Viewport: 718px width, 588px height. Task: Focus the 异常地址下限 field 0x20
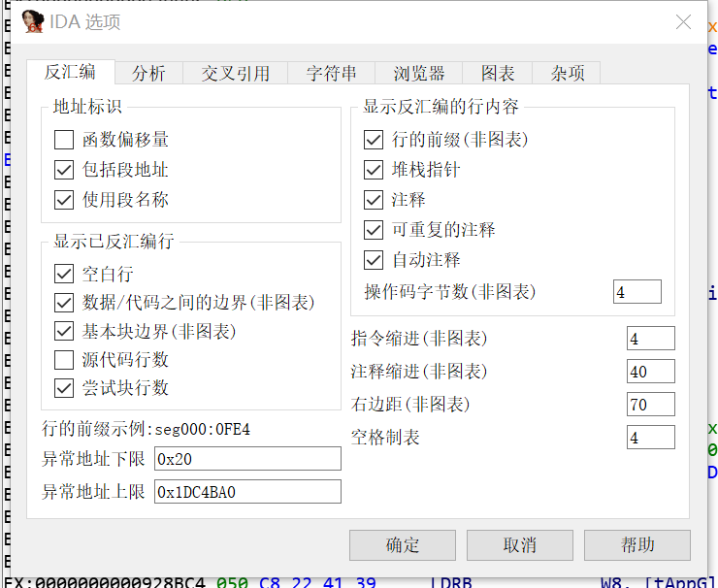(247, 459)
